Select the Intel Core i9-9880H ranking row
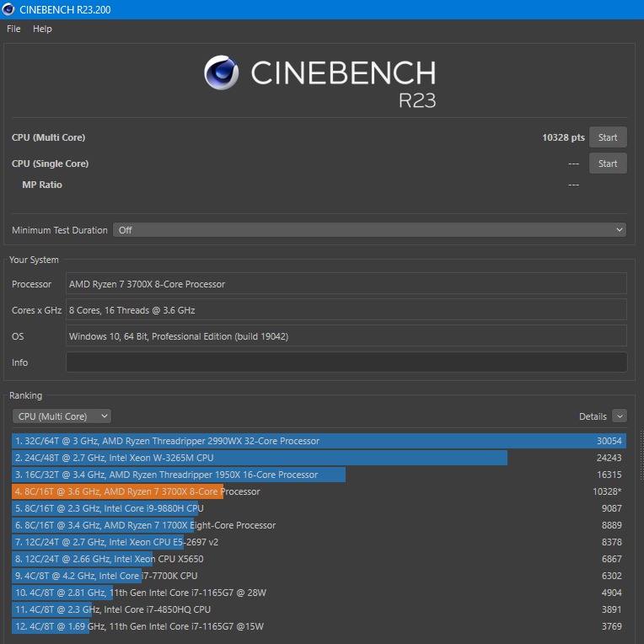Screen dimensions: 644x644 pos(319,508)
